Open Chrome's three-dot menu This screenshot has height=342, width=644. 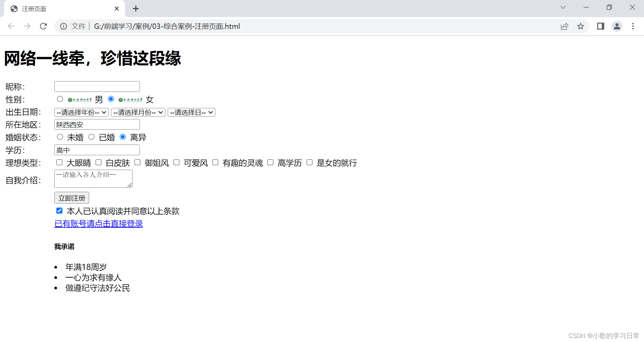click(x=633, y=26)
